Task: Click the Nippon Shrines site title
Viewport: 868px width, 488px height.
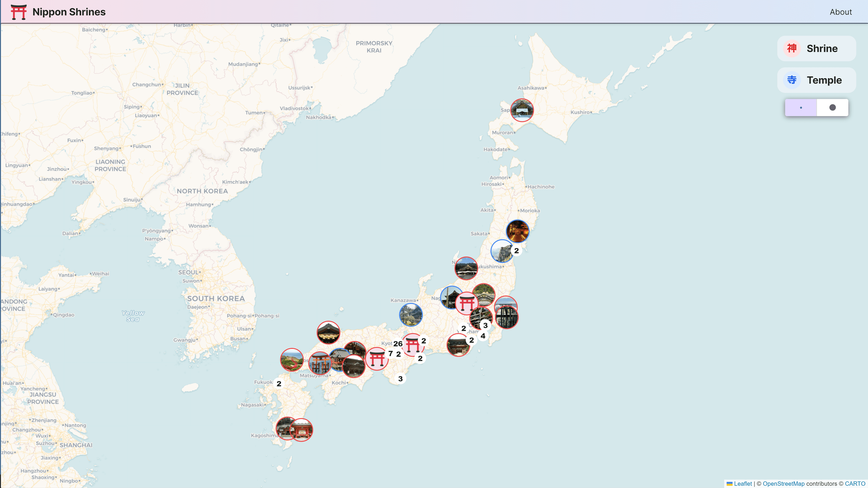Action: pyautogui.click(x=69, y=12)
